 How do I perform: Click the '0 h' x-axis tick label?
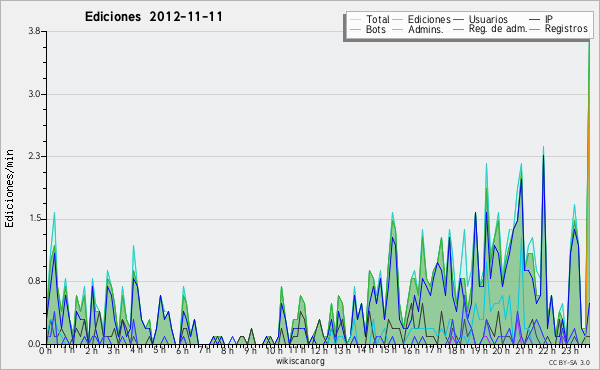pyautogui.click(x=45, y=351)
